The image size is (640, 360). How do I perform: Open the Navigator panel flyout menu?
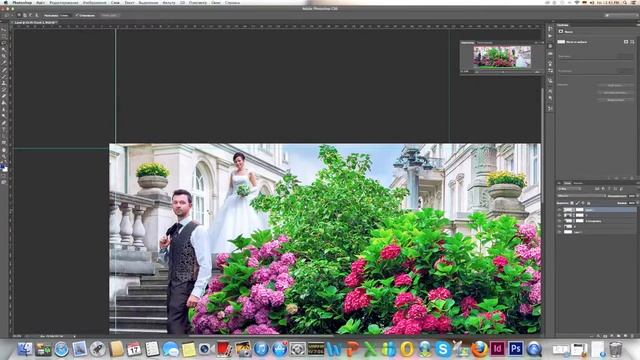point(542,42)
